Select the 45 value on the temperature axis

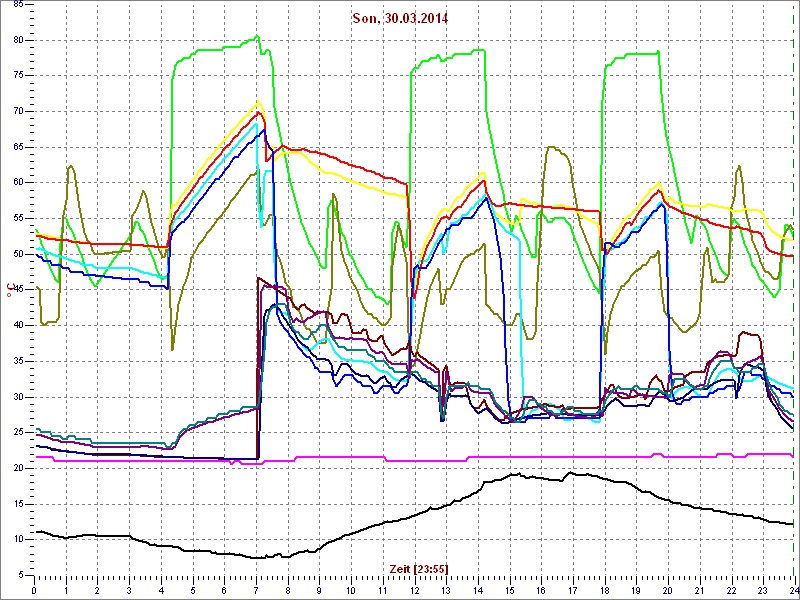17,290
